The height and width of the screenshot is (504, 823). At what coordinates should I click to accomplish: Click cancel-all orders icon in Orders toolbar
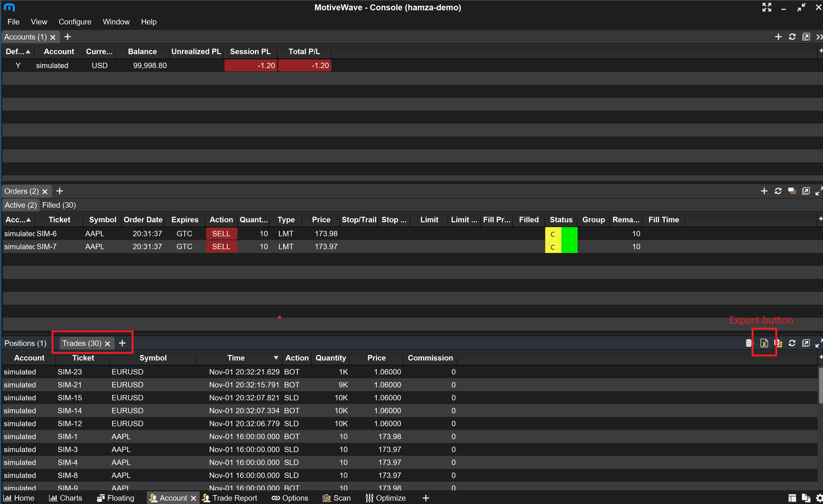coord(792,191)
